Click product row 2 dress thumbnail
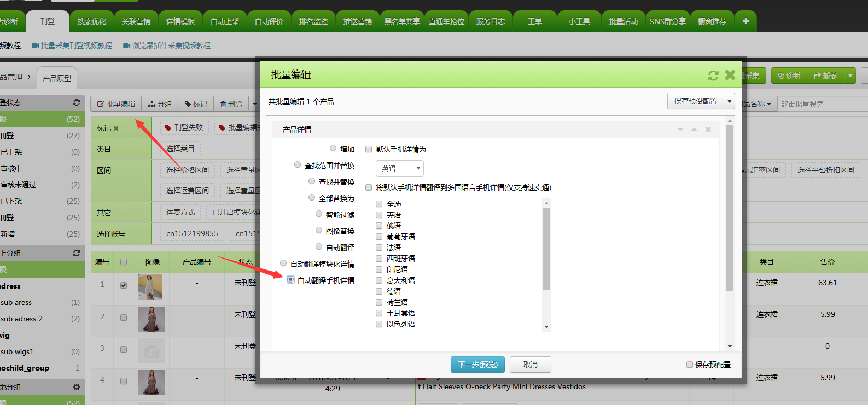 pyautogui.click(x=151, y=319)
